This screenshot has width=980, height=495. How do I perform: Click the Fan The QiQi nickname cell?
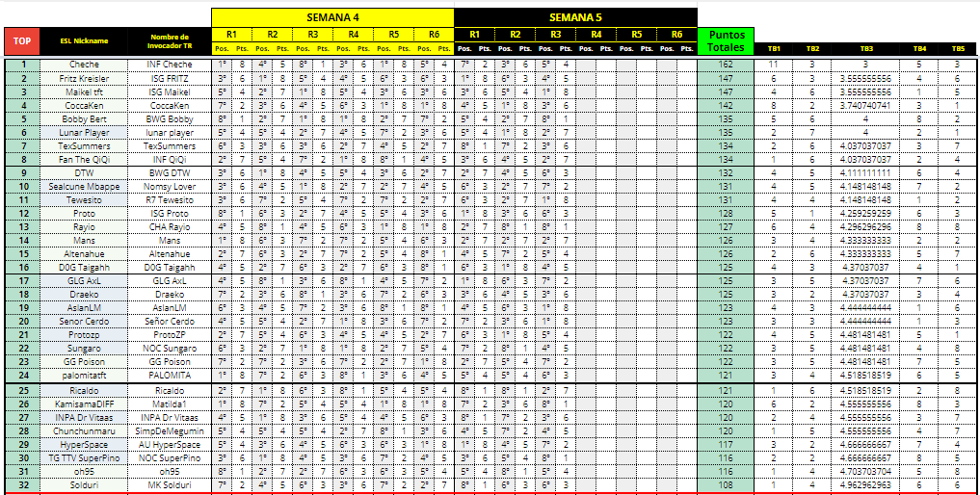[84, 159]
